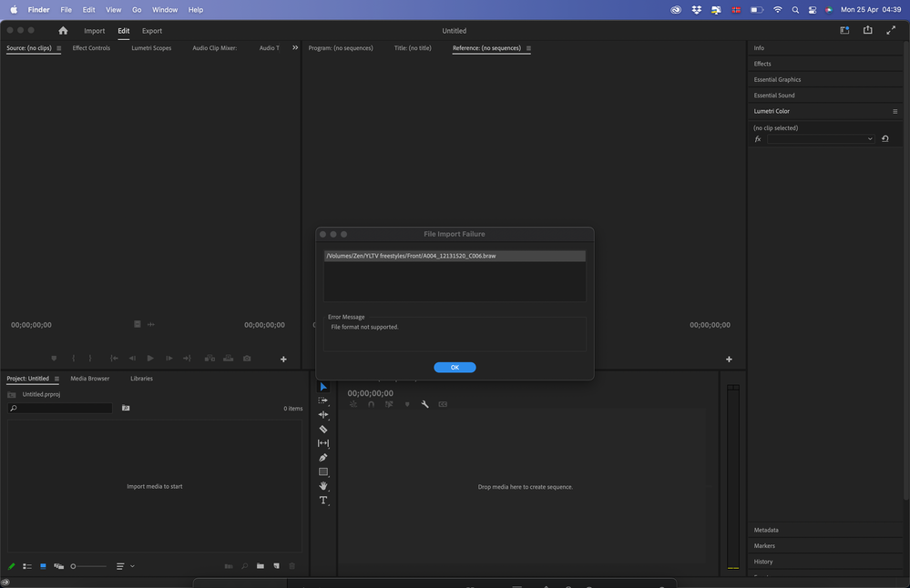The width and height of the screenshot is (910, 588).
Task: Switch to the Import workspace tab
Action: pyautogui.click(x=94, y=31)
